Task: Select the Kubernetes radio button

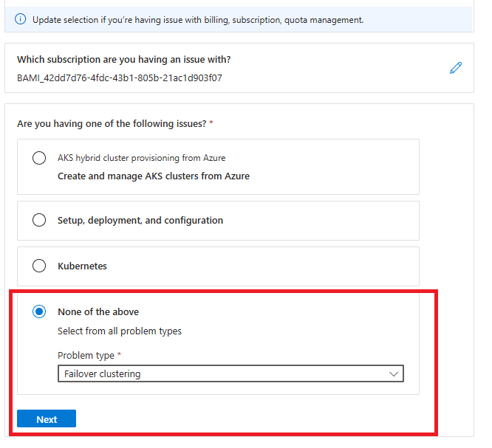Action: pos(39,266)
